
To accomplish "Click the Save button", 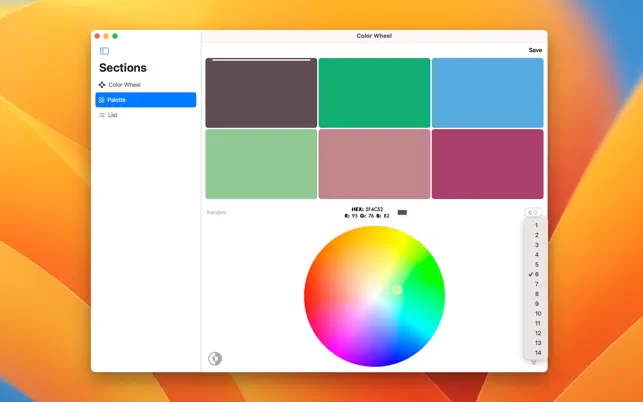I will 535,50.
